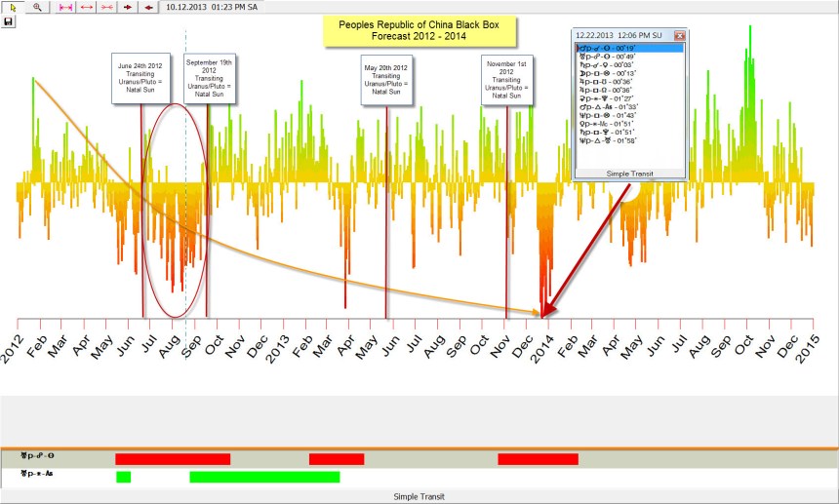Screen dimensions: 839x504
Task: Activate the magnifying glass zoom tool
Action: [x=38, y=7]
